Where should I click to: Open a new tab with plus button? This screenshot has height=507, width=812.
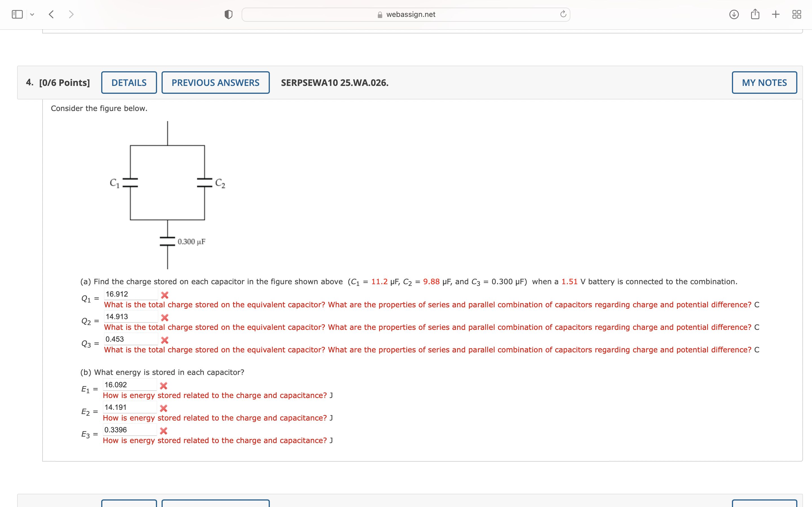(776, 14)
